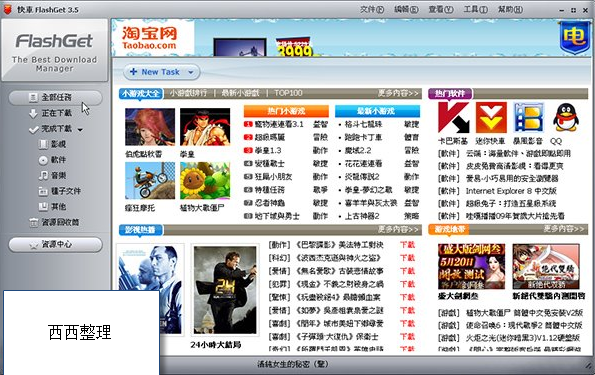595x375 pixels.
Task: Open ranked game 拳皇1.3
Action: point(268,150)
